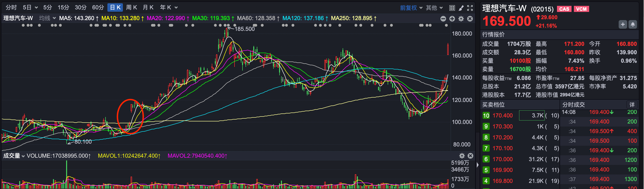This screenshot has width=644, height=189.
Task: Click MAVOL1 volume average label
Action: coord(129,156)
